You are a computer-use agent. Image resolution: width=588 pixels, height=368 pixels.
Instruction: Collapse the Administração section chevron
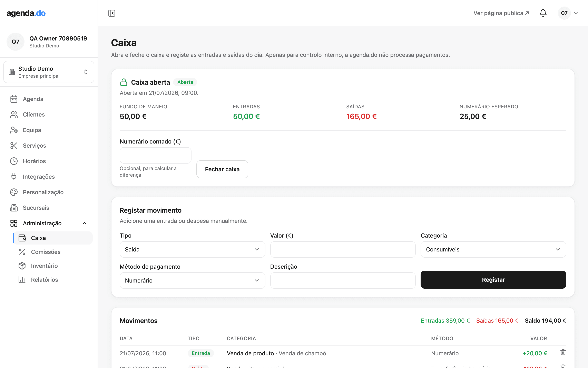85,223
